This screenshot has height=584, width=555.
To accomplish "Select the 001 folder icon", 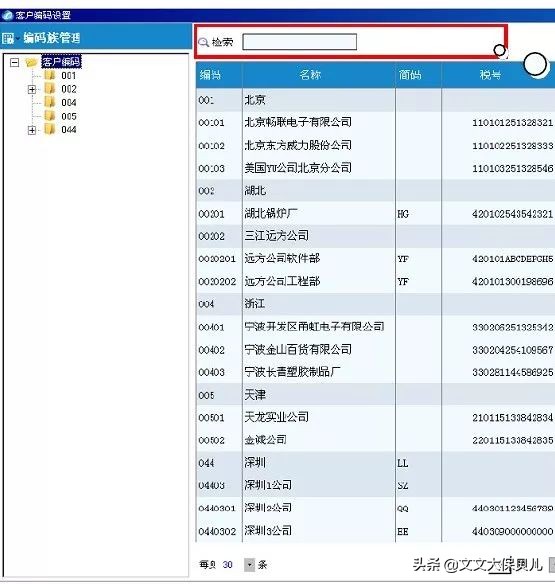I will coord(50,76).
